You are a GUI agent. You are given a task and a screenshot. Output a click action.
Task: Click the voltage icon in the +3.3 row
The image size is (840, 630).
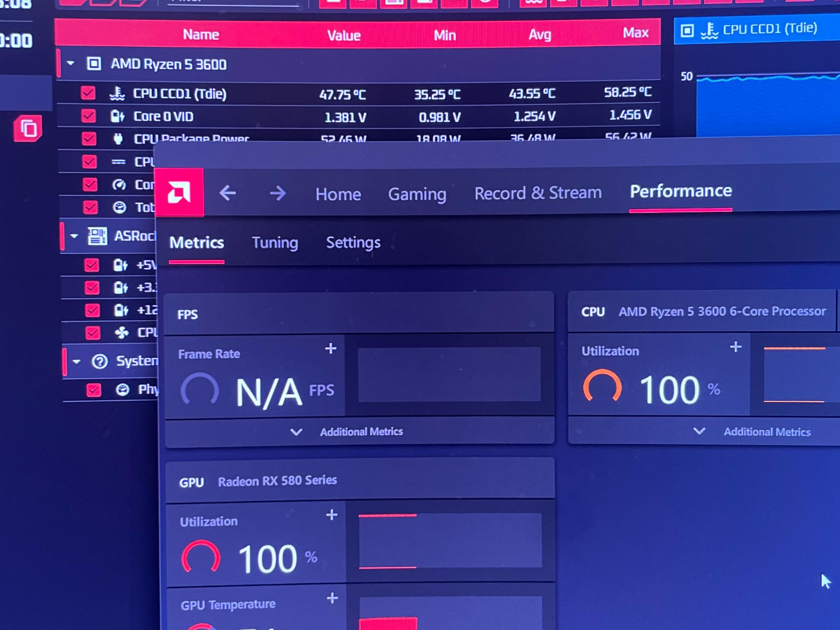point(121,288)
